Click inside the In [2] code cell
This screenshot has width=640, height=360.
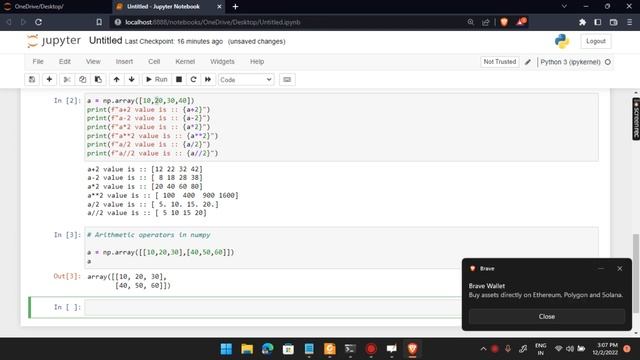tap(341, 127)
